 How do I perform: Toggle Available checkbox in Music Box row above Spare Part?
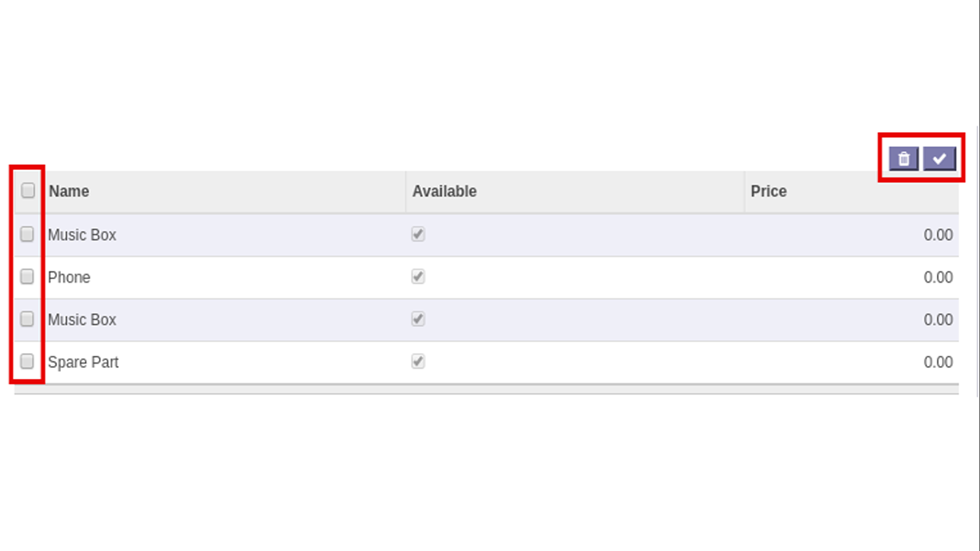point(418,319)
